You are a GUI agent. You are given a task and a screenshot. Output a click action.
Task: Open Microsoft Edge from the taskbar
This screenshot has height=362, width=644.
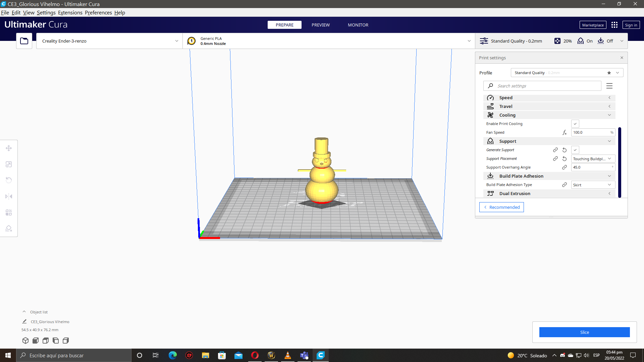pyautogui.click(x=173, y=355)
